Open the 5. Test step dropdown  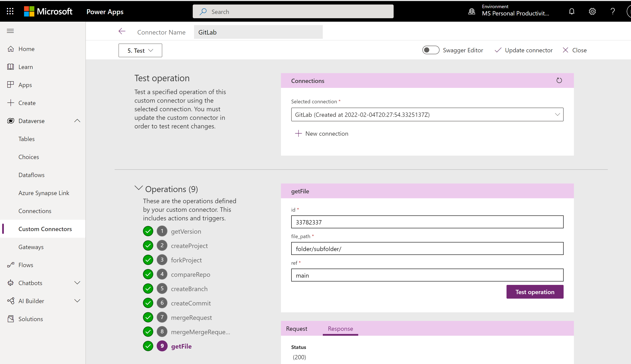pos(140,50)
